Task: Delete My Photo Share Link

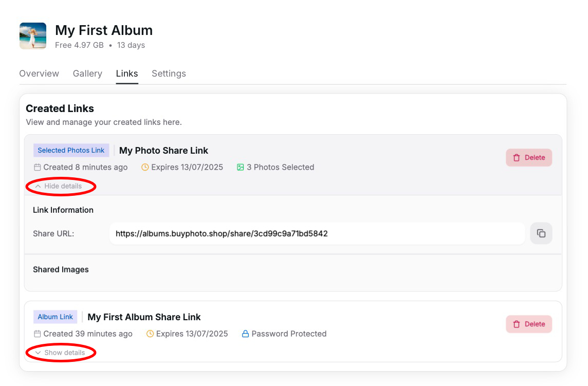Action: pyautogui.click(x=529, y=158)
